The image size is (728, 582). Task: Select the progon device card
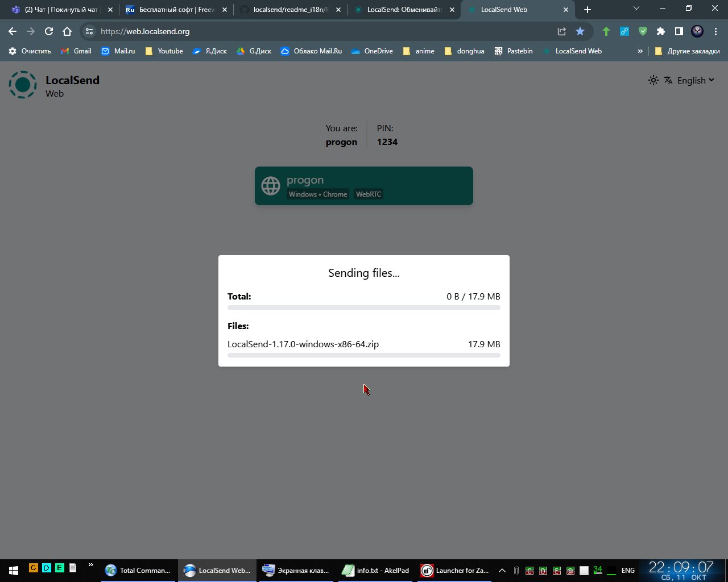(364, 186)
